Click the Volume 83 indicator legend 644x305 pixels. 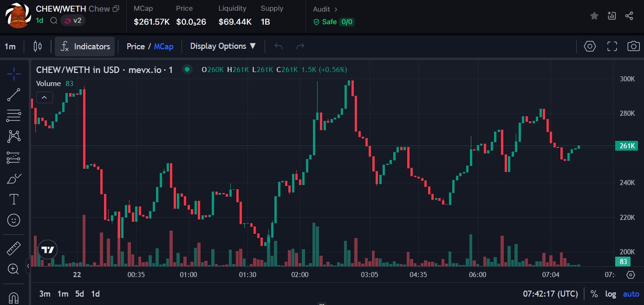point(55,84)
